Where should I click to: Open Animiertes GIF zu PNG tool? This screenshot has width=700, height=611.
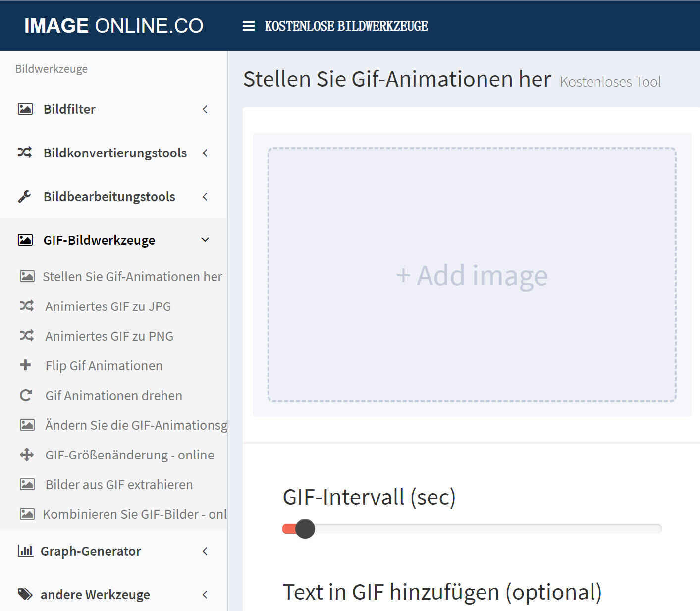pos(109,336)
